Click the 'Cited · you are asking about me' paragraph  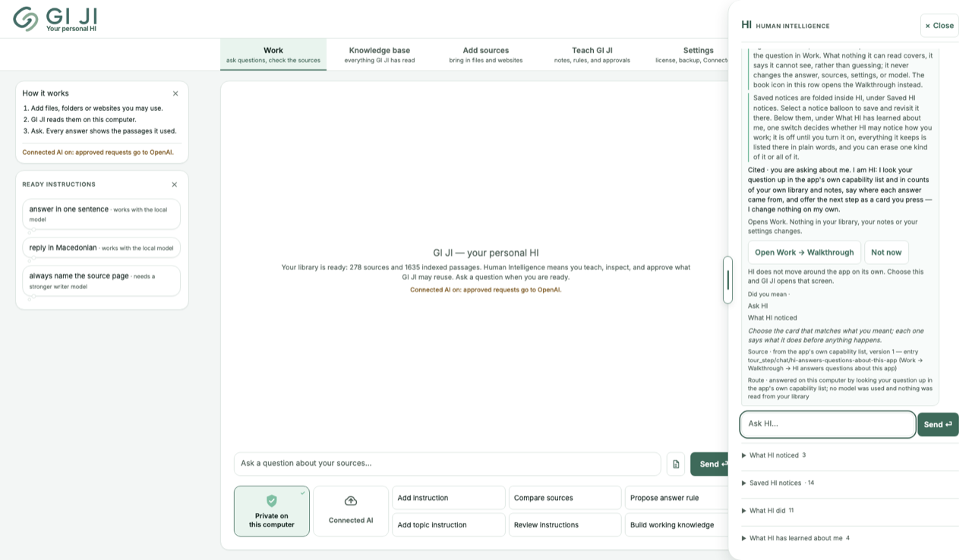pos(840,190)
